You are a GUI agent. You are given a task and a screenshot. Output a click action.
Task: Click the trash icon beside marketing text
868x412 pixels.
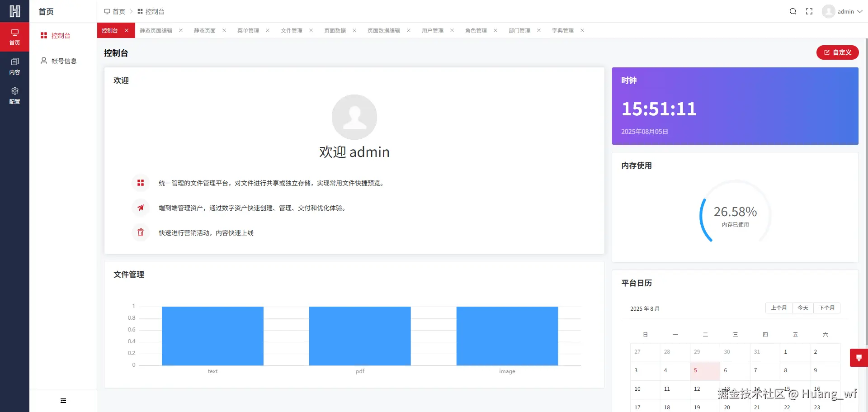click(x=141, y=232)
